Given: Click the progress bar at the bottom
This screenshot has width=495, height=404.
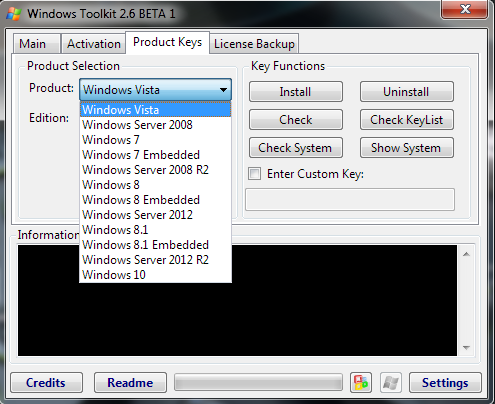Looking at the screenshot, I should click(258, 382).
